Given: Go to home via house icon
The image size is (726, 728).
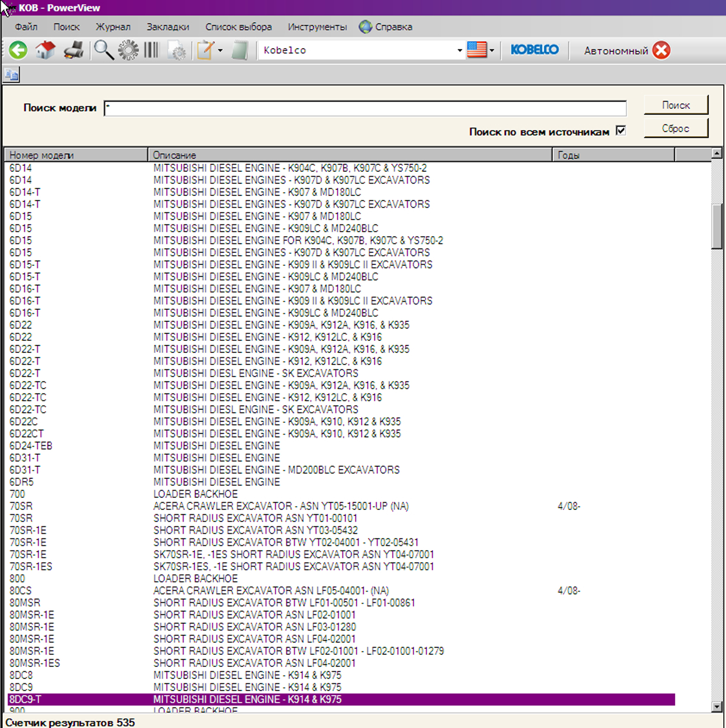Looking at the screenshot, I should point(45,50).
